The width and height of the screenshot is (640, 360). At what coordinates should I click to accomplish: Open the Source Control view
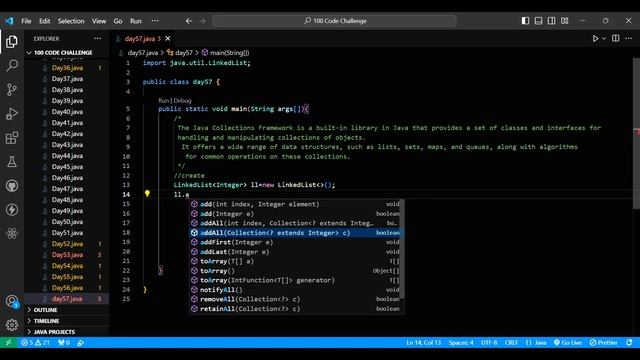[12, 89]
